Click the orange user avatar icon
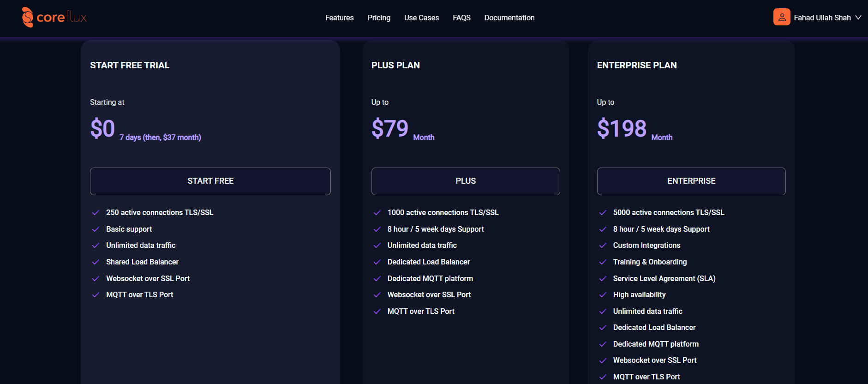The image size is (868, 384). (x=782, y=17)
